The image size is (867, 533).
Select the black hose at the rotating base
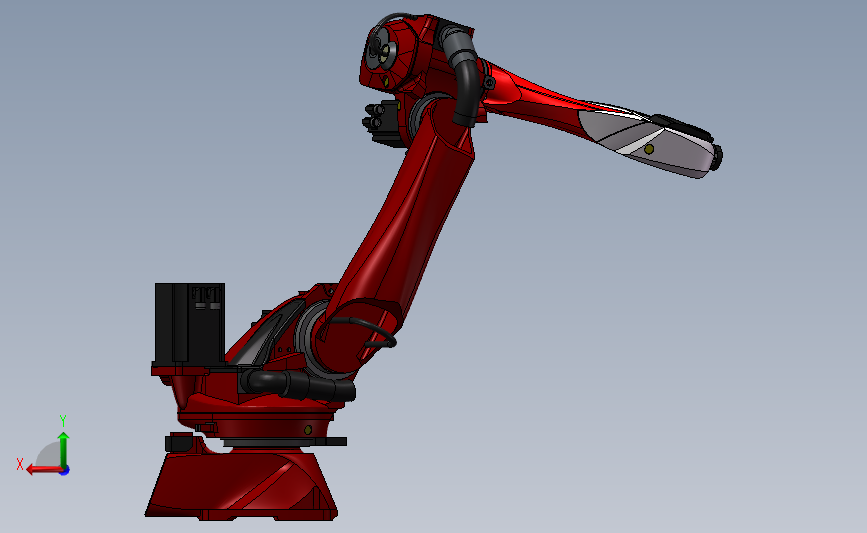[299, 383]
